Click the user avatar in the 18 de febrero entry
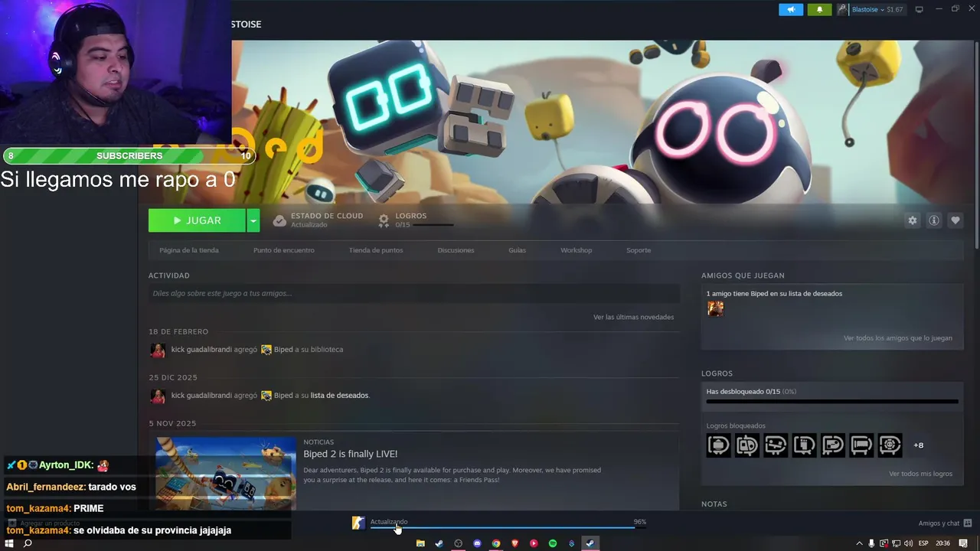Viewport: 980px width, 551px height. pyautogui.click(x=158, y=350)
